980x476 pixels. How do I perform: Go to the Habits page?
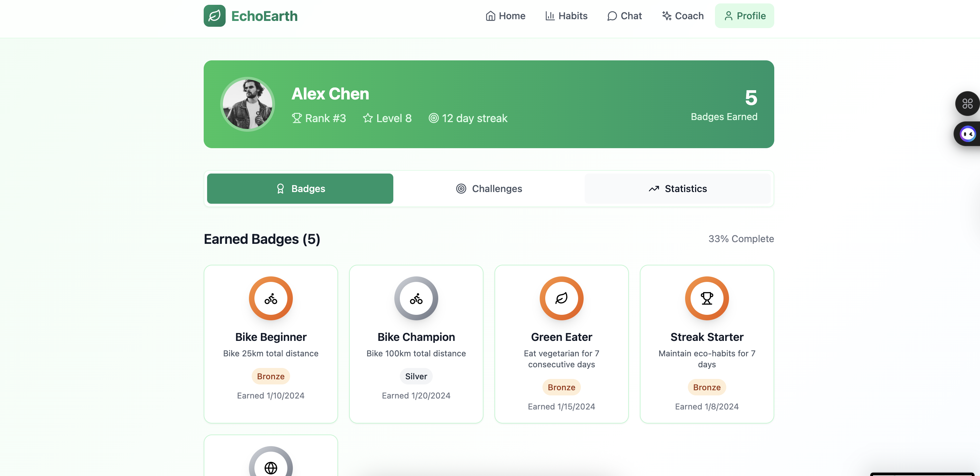pyautogui.click(x=566, y=15)
